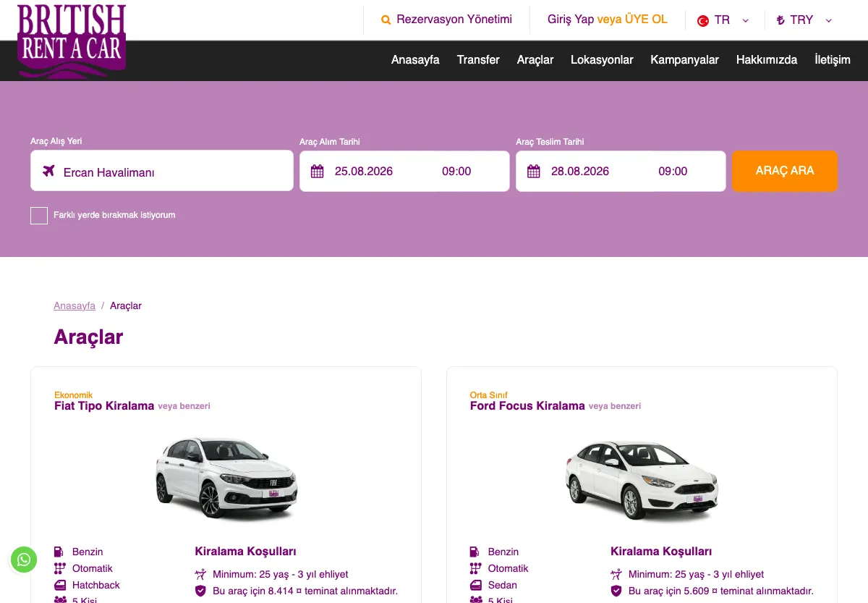Click the ARAÇ ARA search button
Image resolution: width=868 pixels, height=603 pixels.
click(x=785, y=171)
